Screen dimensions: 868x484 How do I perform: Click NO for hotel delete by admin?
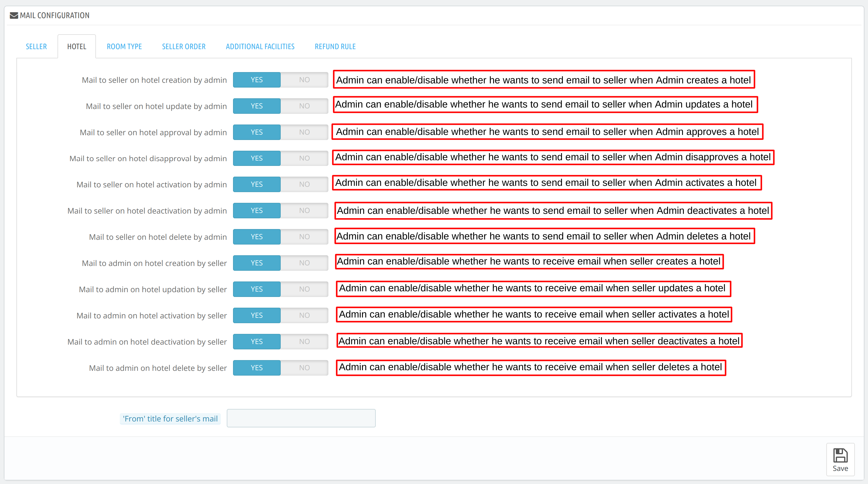click(x=304, y=236)
